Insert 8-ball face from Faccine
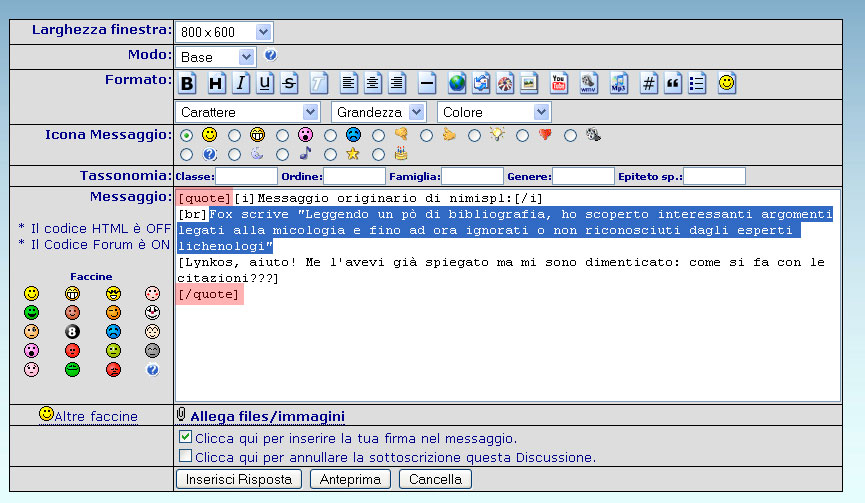The image size is (865, 503). (x=72, y=331)
